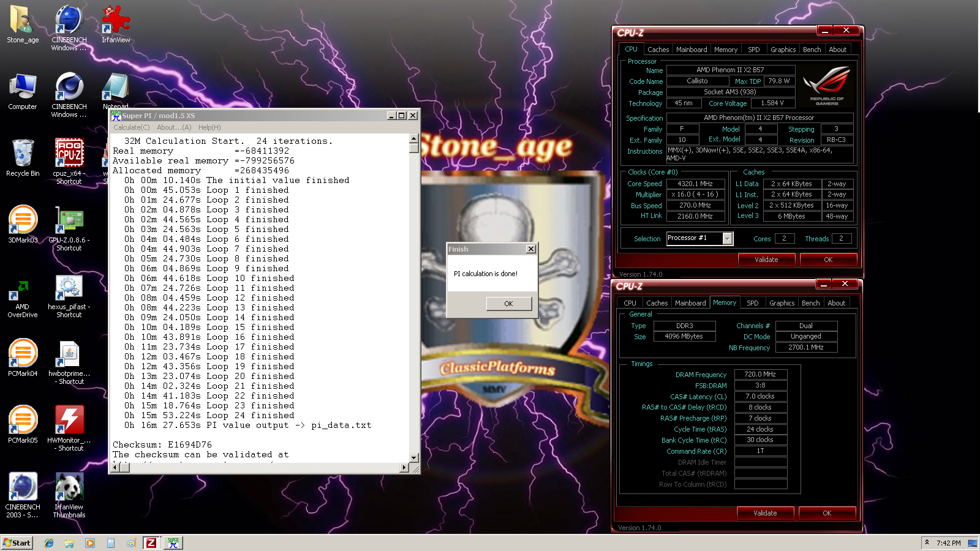This screenshot has height=551, width=980.
Task: Click Validate in bottom CPU-Z Memory window
Action: tap(765, 513)
